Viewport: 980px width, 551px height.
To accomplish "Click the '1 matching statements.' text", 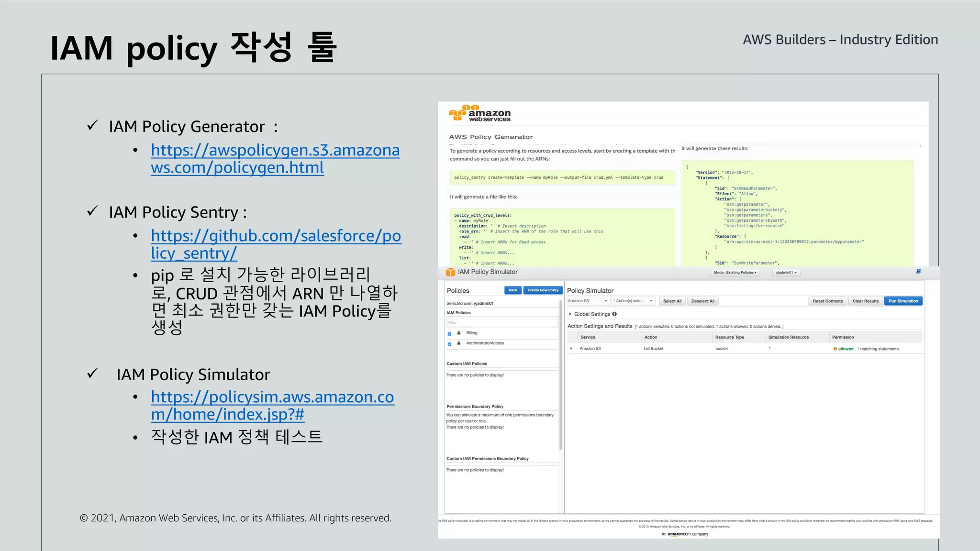I will pos(878,349).
